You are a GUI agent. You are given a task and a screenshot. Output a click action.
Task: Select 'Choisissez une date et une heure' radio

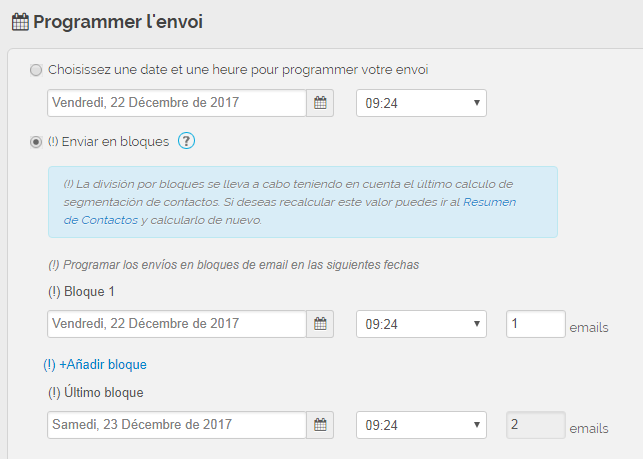click(x=37, y=70)
